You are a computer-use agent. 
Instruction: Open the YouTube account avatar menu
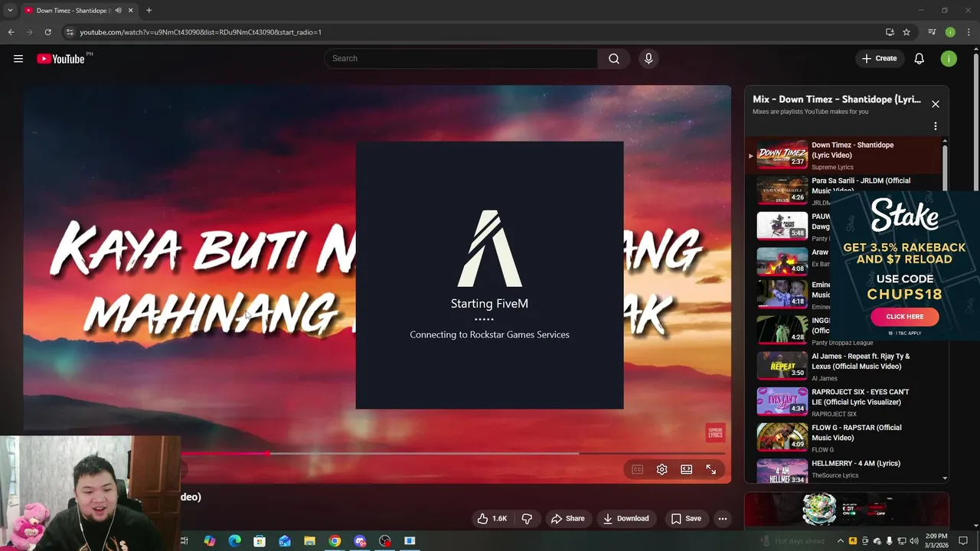pyautogui.click(x=949, y=59)
